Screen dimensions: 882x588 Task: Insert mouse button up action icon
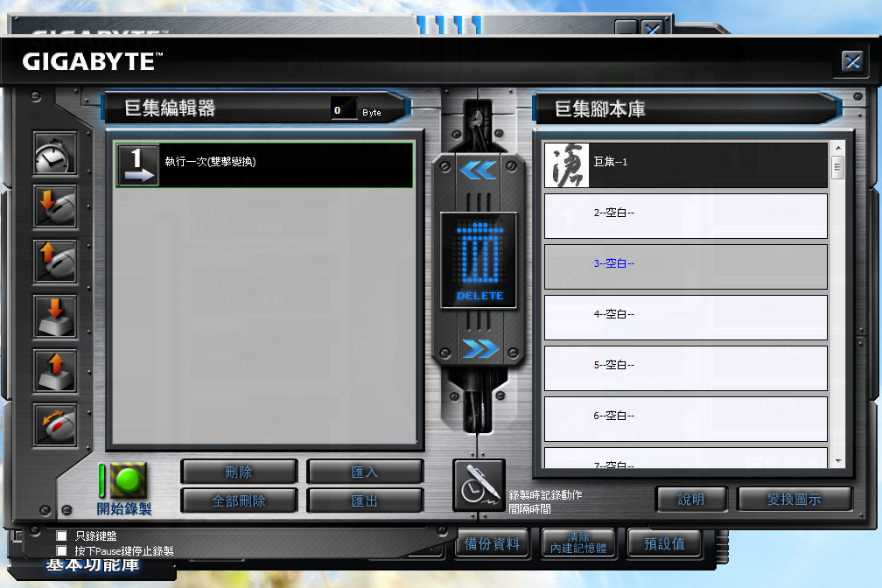pos(54,262)
